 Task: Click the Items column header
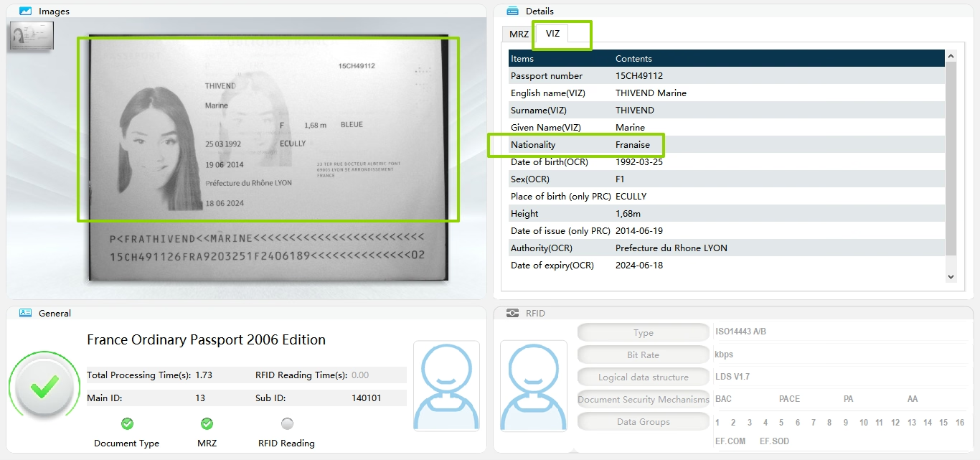(561, 58)
